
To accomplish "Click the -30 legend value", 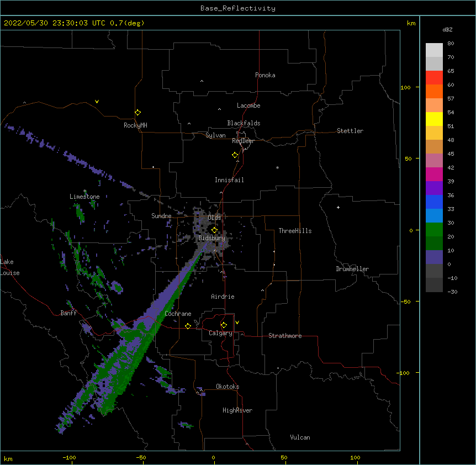I will click(452, 292).
